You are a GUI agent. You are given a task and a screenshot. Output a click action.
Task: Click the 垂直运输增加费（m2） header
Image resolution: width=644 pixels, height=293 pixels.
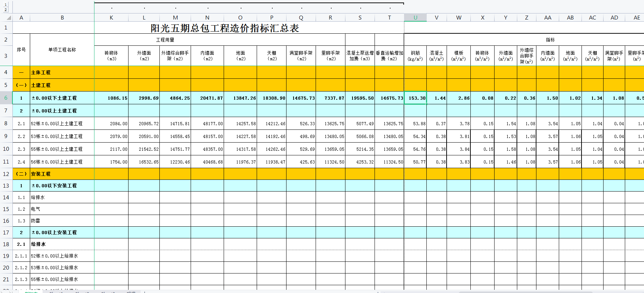click(x=389, y=56)
